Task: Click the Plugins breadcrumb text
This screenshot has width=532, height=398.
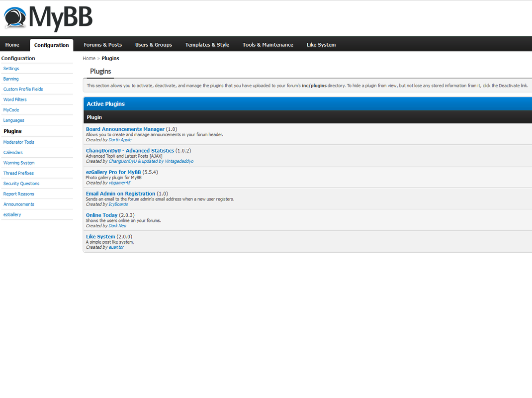Action: point(110,58)
